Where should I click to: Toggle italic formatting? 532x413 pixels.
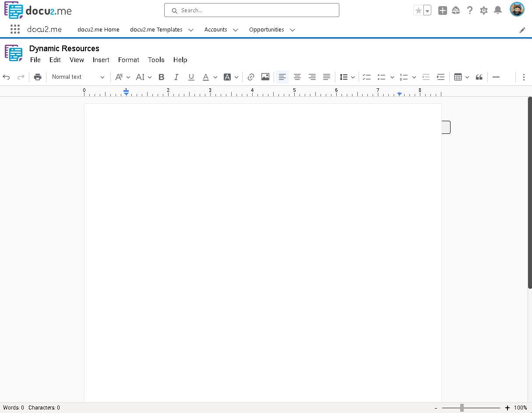(x=176, y=77)
